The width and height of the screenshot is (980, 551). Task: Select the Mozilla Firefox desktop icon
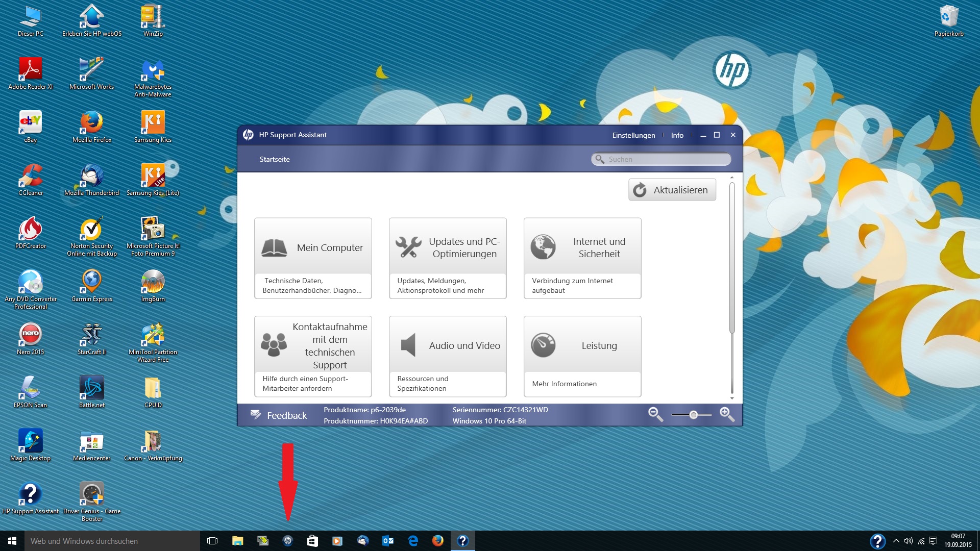92,127
